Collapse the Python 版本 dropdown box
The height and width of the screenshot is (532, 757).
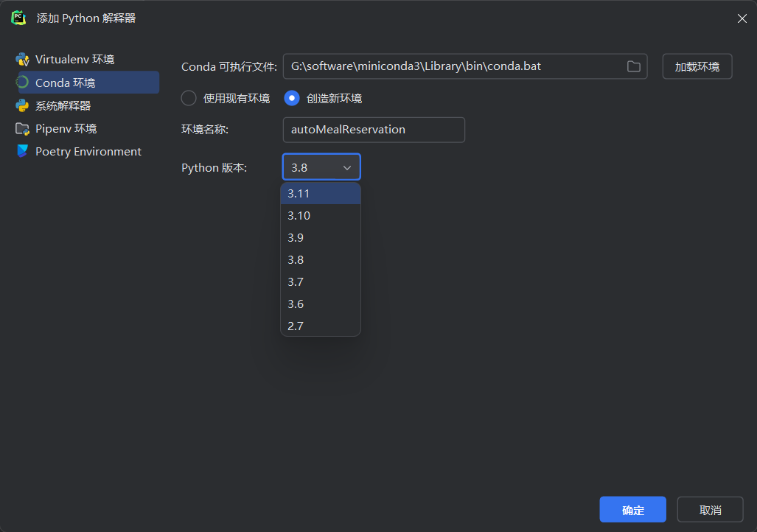pos(321,167)
